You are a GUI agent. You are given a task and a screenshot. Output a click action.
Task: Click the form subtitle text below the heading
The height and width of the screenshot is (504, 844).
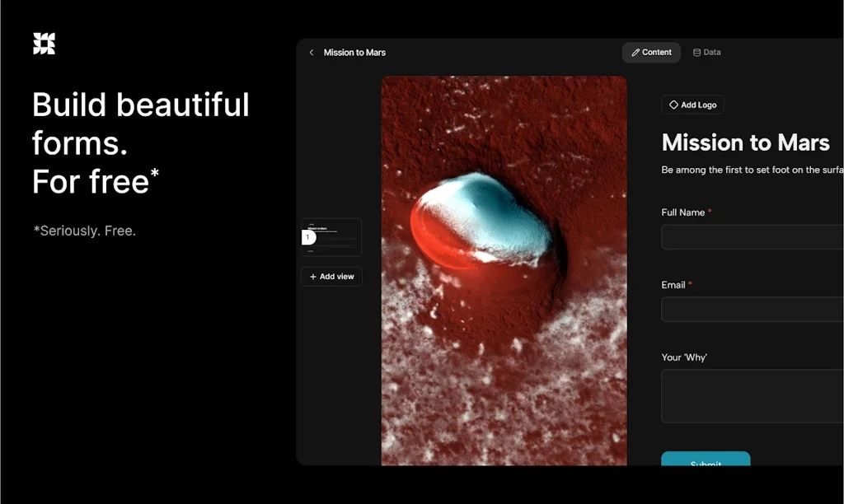click(750, 170)
